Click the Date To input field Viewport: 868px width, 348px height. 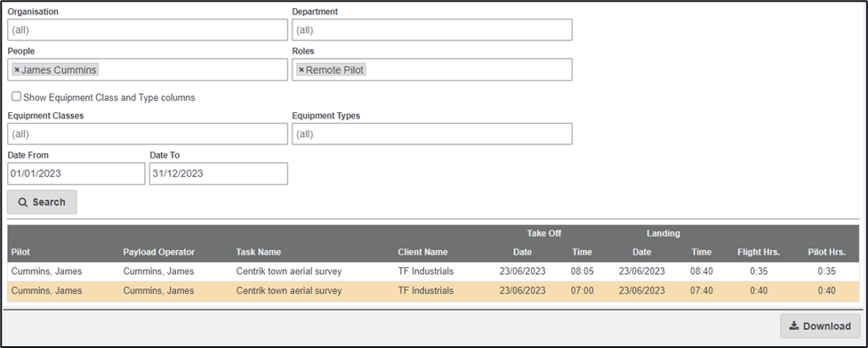point(219,174)
